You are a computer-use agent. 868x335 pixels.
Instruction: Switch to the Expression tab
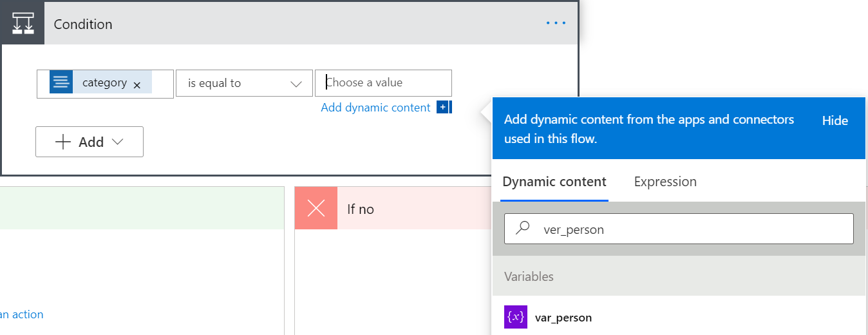click(x=665, y=182)
